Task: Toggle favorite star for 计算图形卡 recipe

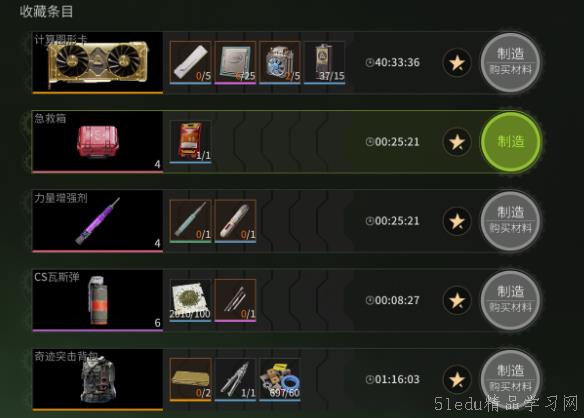Action: tap(457, 63)
